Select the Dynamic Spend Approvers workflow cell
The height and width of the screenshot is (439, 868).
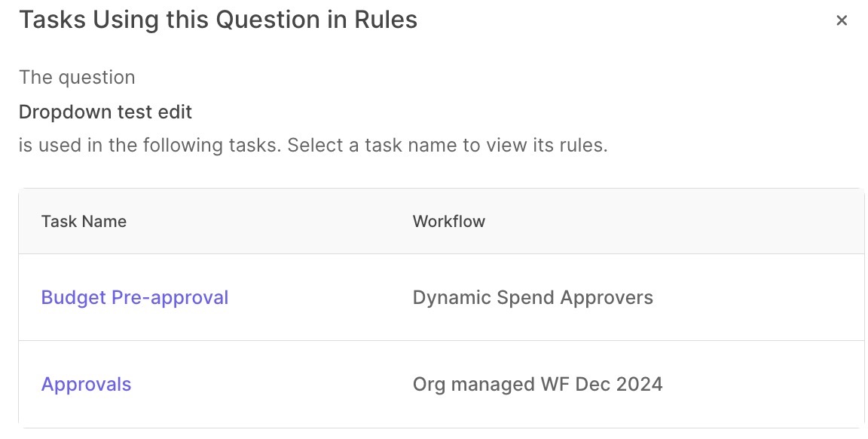532,297
